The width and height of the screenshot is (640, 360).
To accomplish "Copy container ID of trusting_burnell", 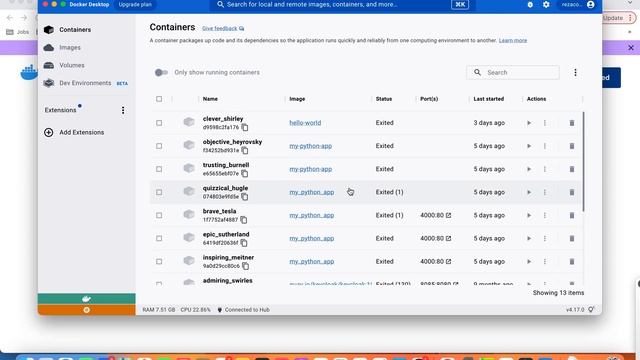I will tap(244, 173).
